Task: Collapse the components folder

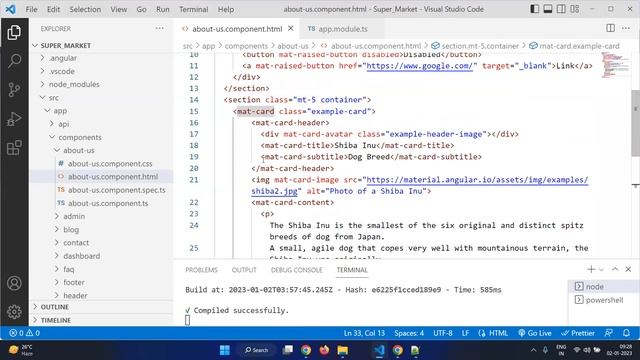Action: click(102, 137)
